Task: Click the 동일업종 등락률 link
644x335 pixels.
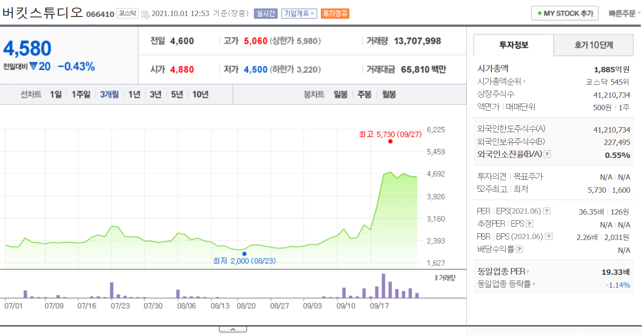Action: point(504,284)
